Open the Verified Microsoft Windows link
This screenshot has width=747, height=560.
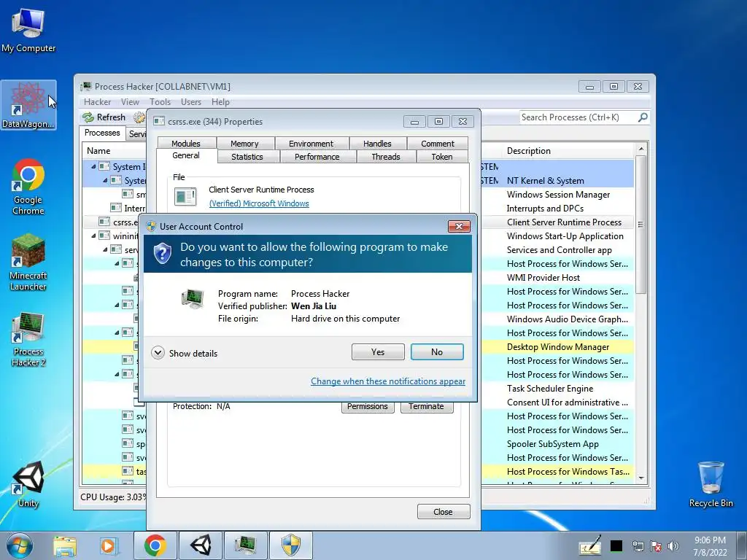259,203
